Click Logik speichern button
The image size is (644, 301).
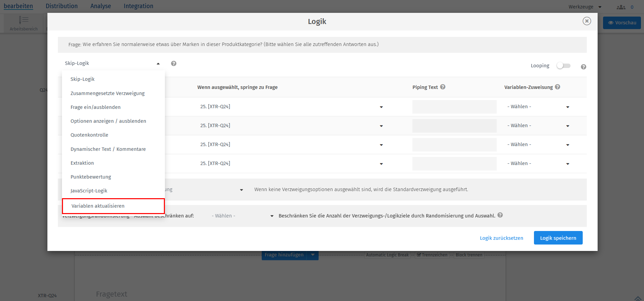point(558,238)
